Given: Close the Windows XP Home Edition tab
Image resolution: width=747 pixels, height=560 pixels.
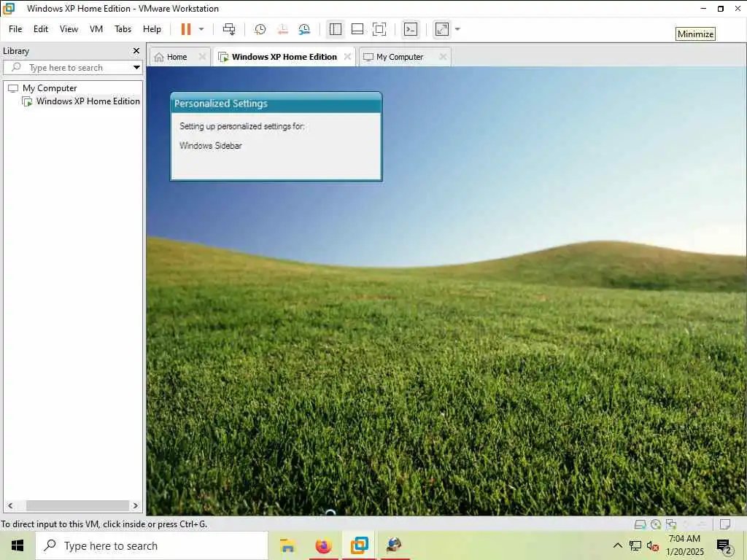Looking at the screenshot, I should coord(348,57).
